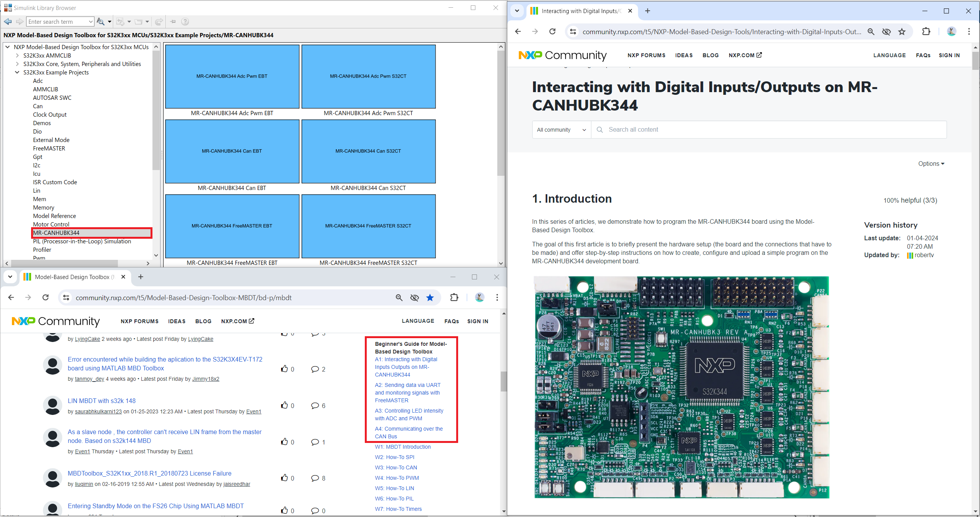Click SIGN IN on the NXP Community page
980x517 pixels.
(x=949, y=55)
